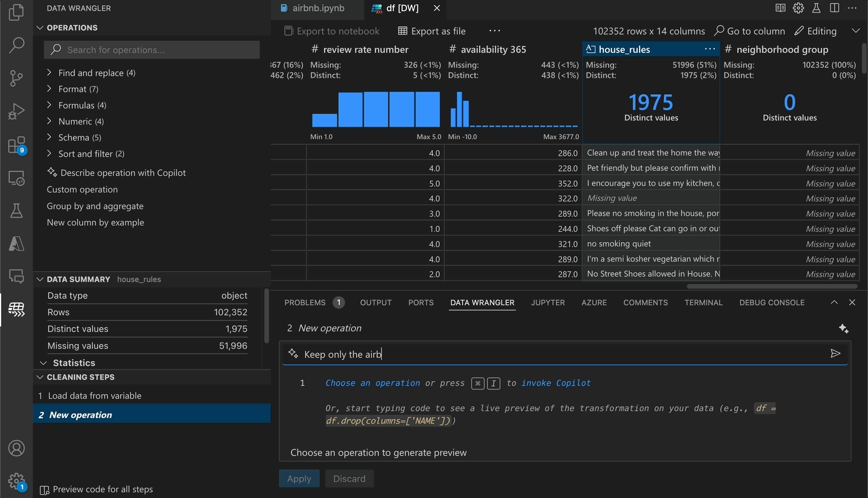The width and height of the screenshot is (868, 498).
Task: Select Custom operation
Action: point(82,189)
